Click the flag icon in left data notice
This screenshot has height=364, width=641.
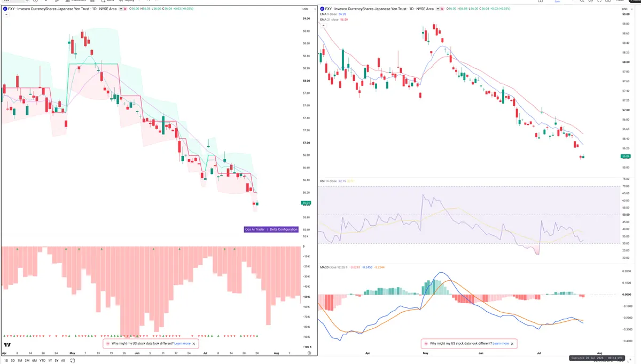coord(108,344)
